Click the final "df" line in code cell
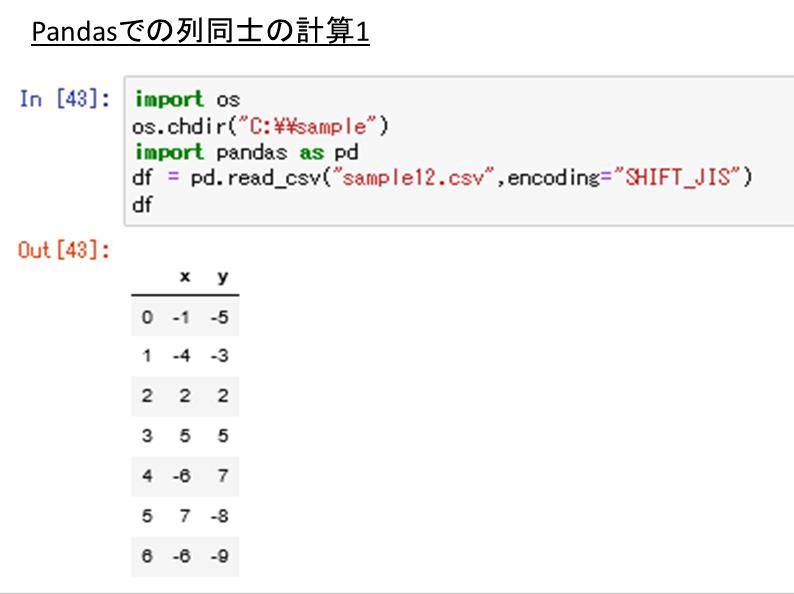This screenshot has height=594, width=794. (142, 204)
